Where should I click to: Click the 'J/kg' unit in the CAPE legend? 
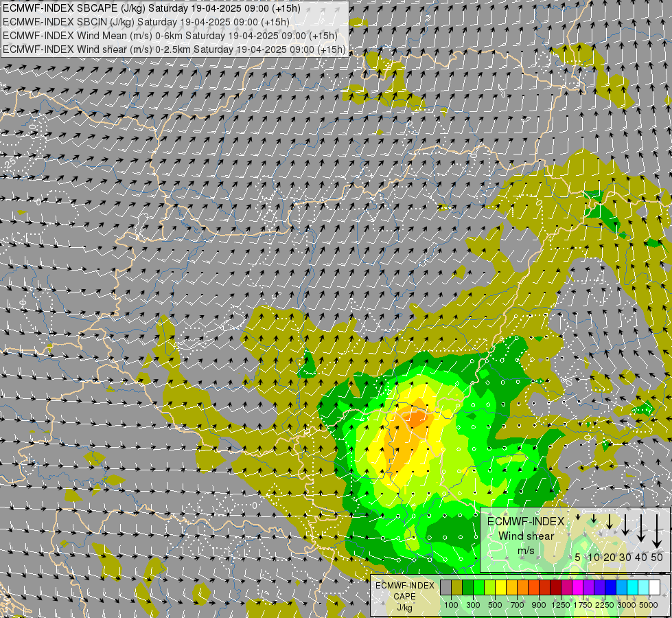[x=404, y=608]
